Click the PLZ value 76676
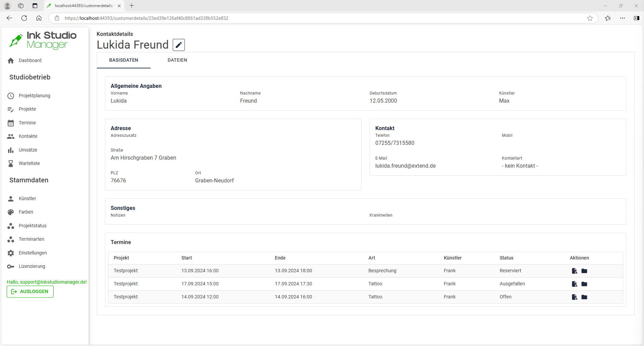This screenshot has width=644, height=346. point(118,181)
